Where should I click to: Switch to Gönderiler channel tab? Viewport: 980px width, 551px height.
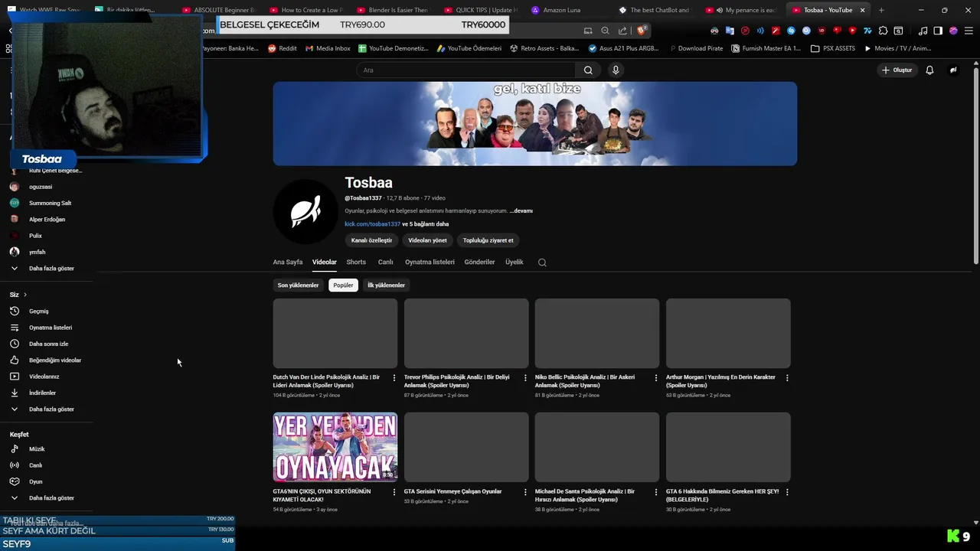(x=479, y=262)
